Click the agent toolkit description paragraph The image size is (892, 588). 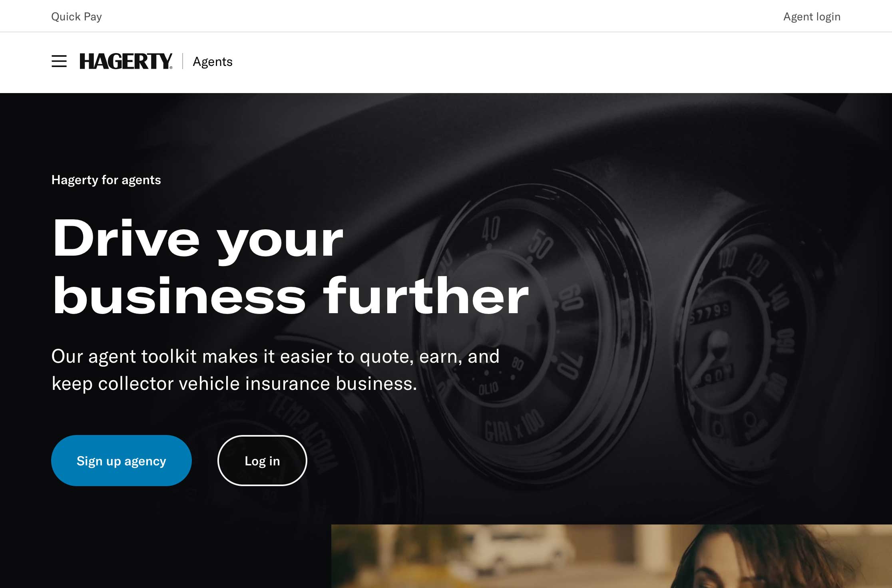(x=275, y=369)
